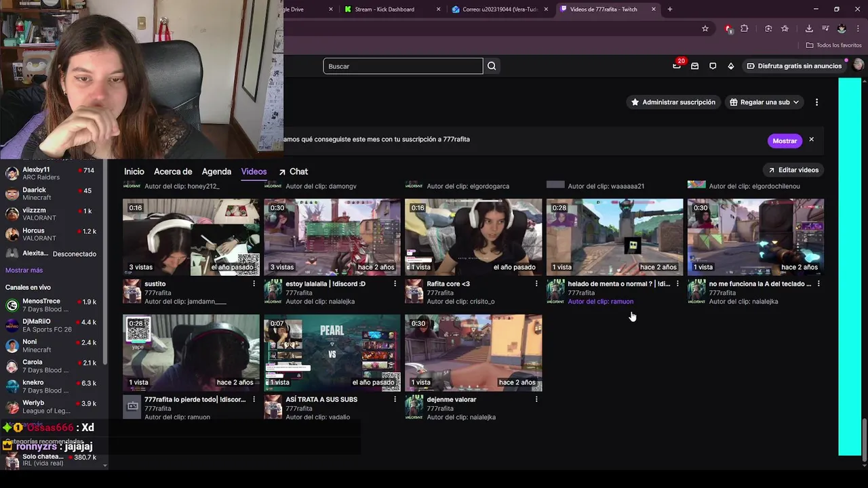Image resolution: width=868 pixels, height=488 pixels.
Task: Open options for helado de menta clip
Action: (x=677, y=284)
